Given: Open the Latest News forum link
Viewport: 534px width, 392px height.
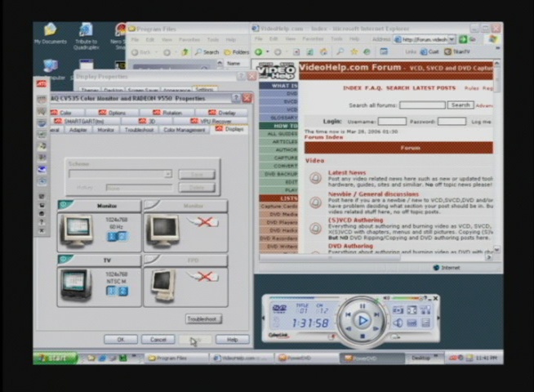Looking at the screenshot, I should [x=347, y=172].
